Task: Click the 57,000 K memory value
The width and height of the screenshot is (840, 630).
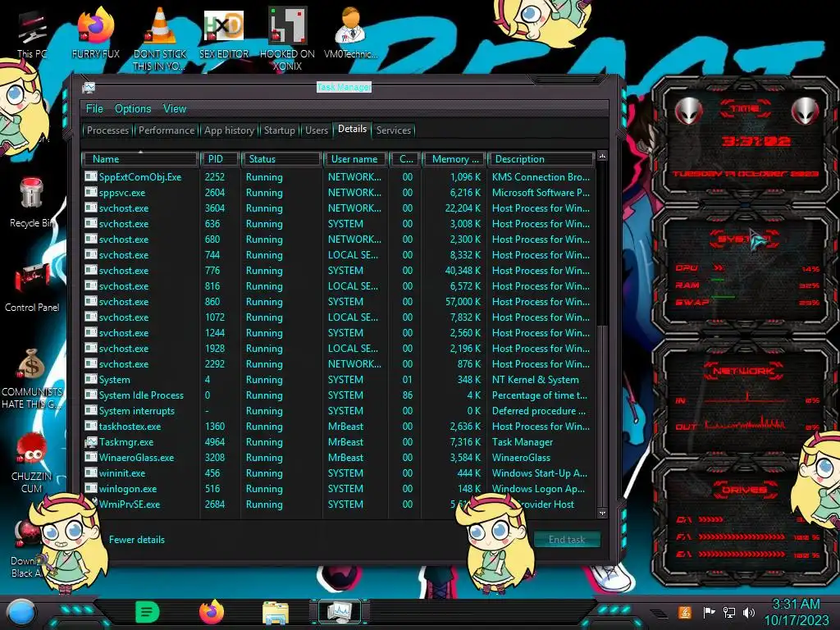Action: tap(463, 302)
